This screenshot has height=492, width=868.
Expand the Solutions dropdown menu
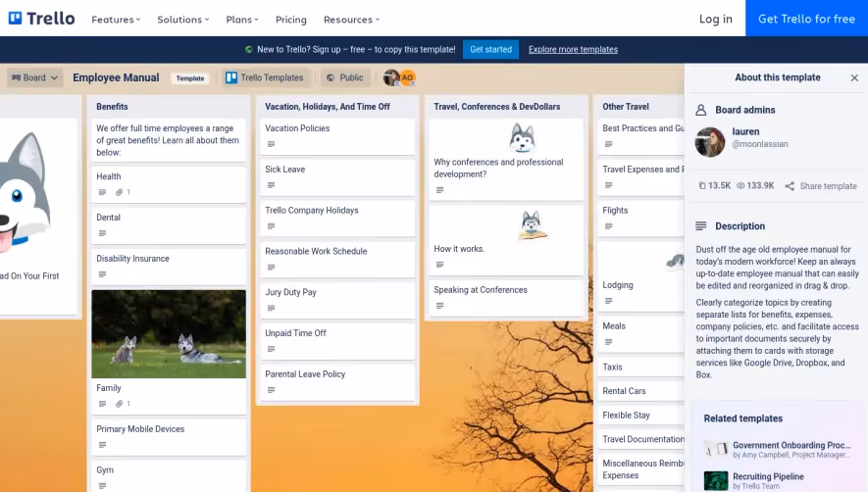182,20
